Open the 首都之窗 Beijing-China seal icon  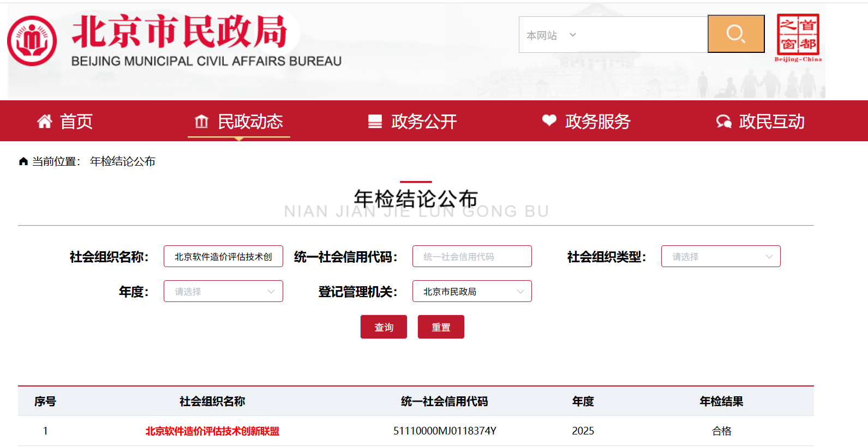[x=798, y=38]
